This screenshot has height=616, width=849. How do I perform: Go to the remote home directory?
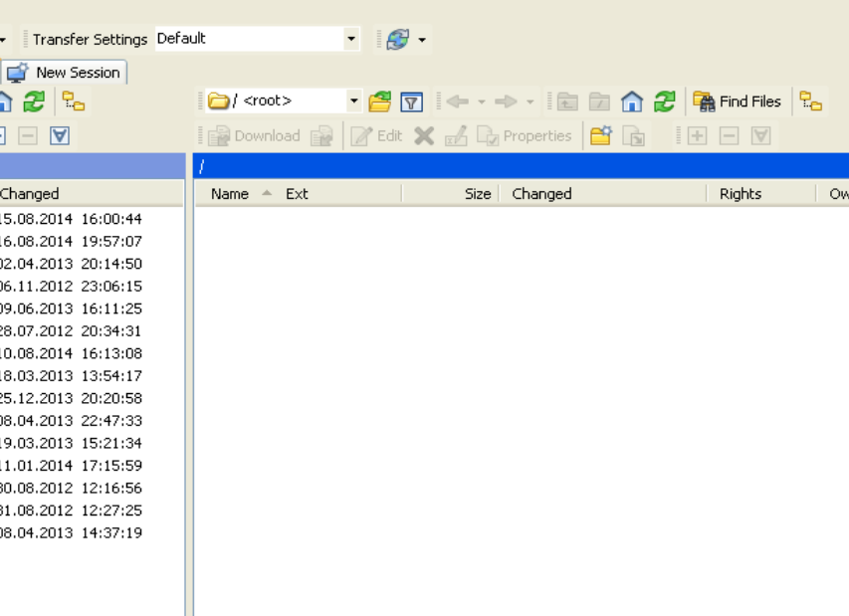coord(631,101)
